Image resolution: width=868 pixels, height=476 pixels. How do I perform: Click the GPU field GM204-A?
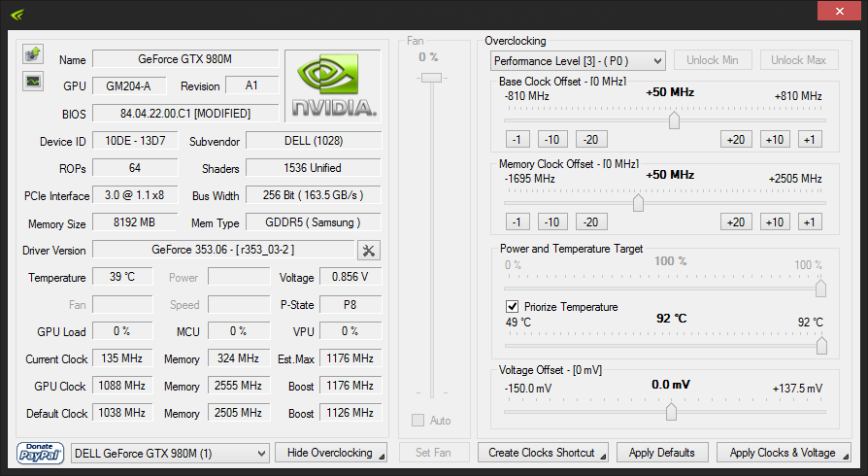click(x=129, y=85)
